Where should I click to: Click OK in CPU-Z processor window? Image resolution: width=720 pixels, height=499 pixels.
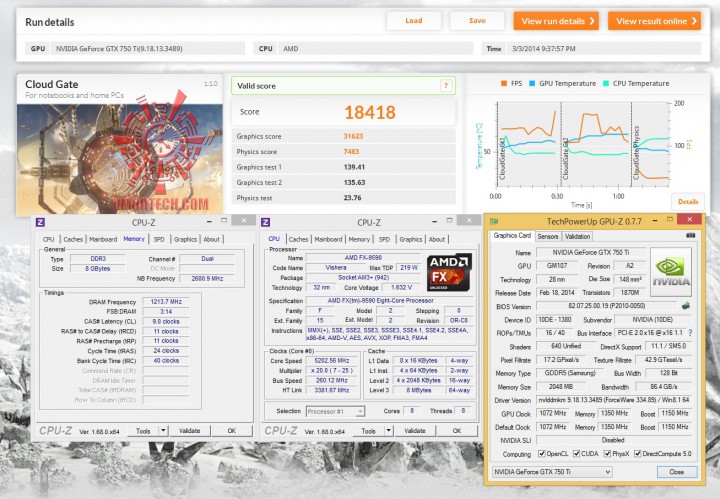(457, 431)
